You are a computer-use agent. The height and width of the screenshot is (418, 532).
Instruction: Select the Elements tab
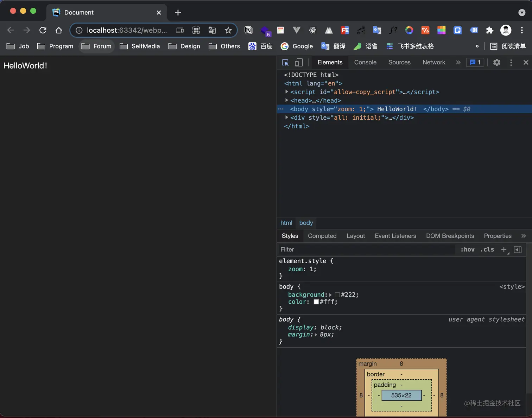[x=330, y=62]
